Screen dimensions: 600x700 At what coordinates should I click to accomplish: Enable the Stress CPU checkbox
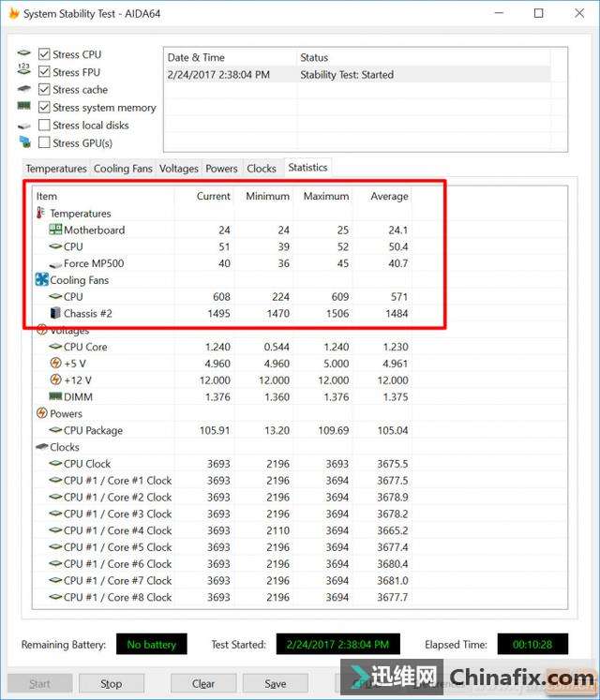[x=44, y=54]
